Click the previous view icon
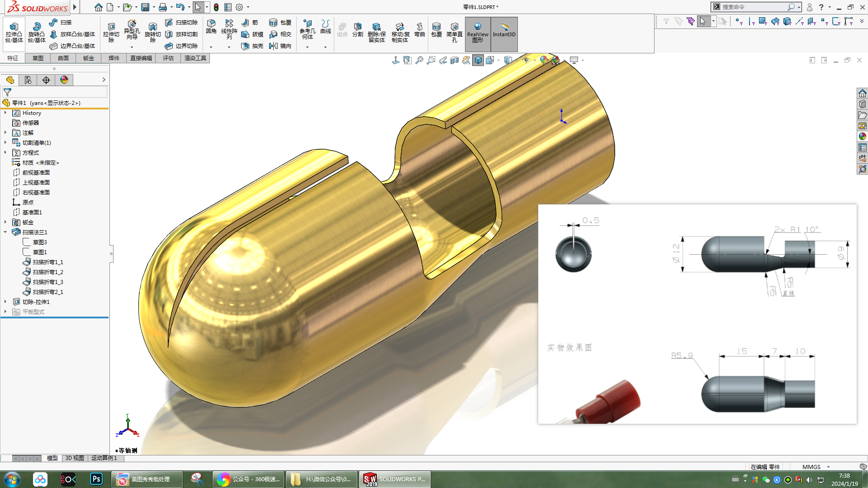The height and width of the screenshot is (488, 868). [x=443, y=60]
